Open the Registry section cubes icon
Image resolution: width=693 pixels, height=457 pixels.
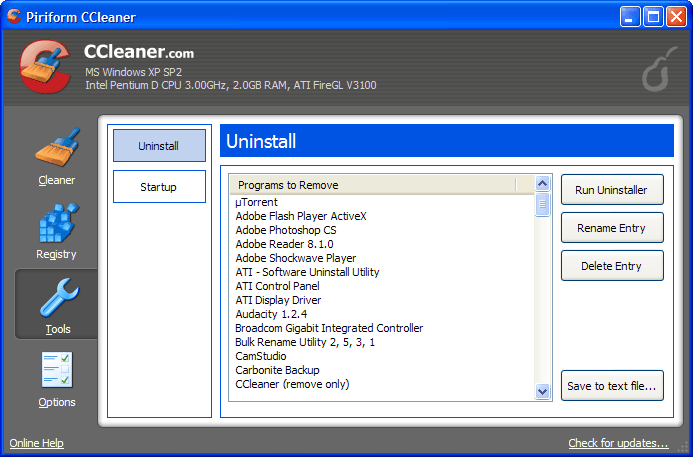point(57,223)
